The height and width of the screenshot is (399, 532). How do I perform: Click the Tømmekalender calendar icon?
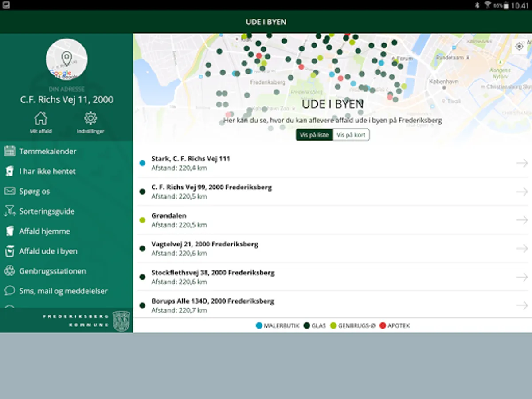tap(10, 151)
